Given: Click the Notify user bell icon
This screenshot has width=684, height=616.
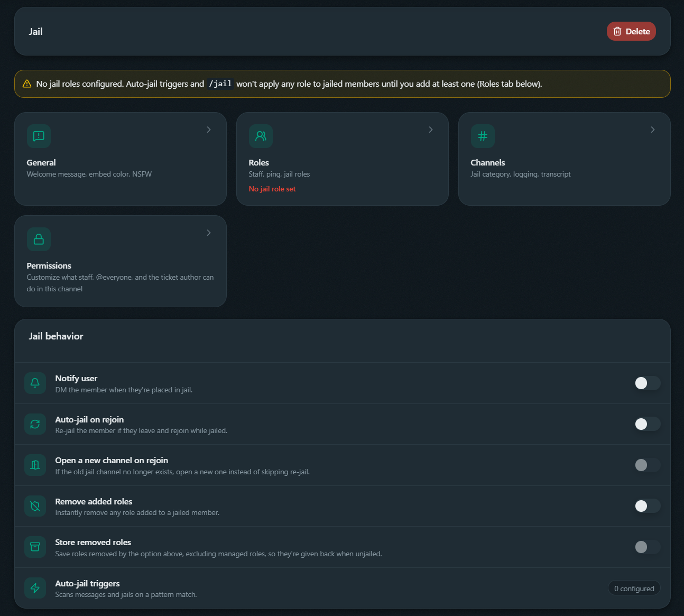Looking at the screenshot, I should [35, 383].
